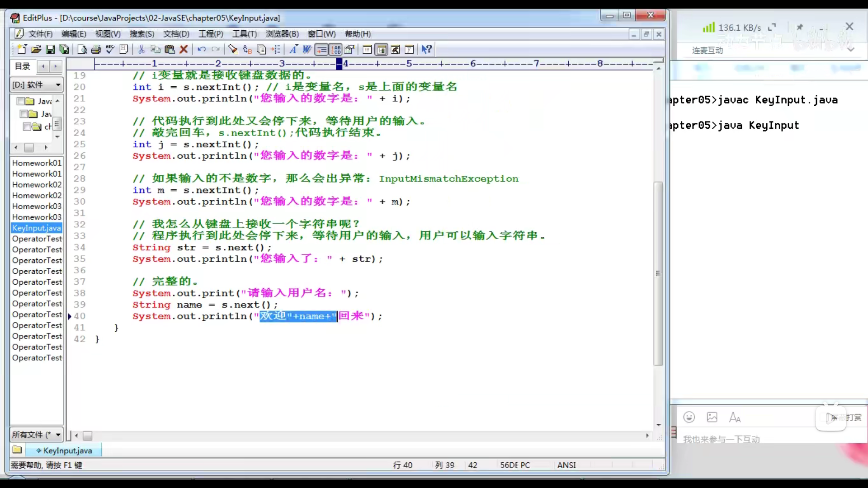This screenshot has width=868, height=488.
Task: Expand the font A dropdown icon
Action: [293, 49]
